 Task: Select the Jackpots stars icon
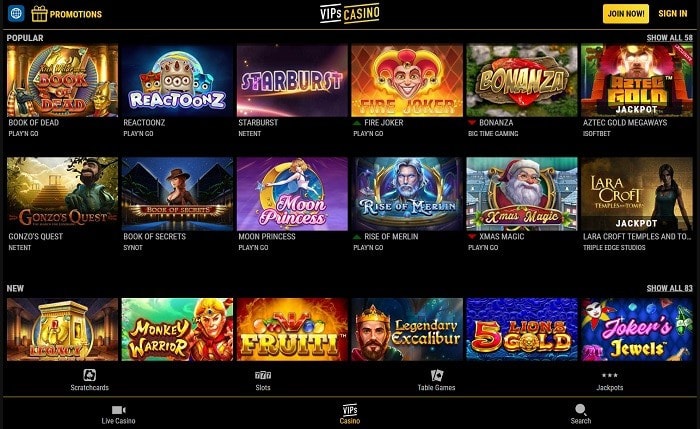coord(609,375)
